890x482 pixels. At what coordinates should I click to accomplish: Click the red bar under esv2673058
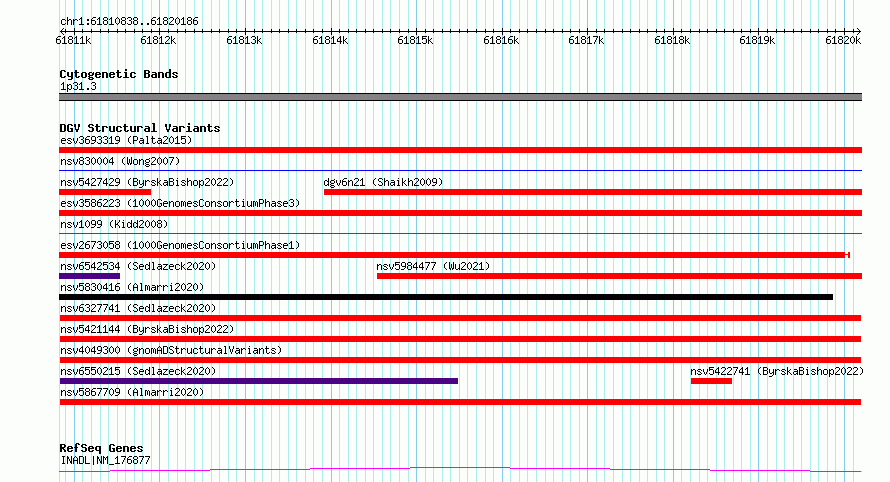point(454,255)
